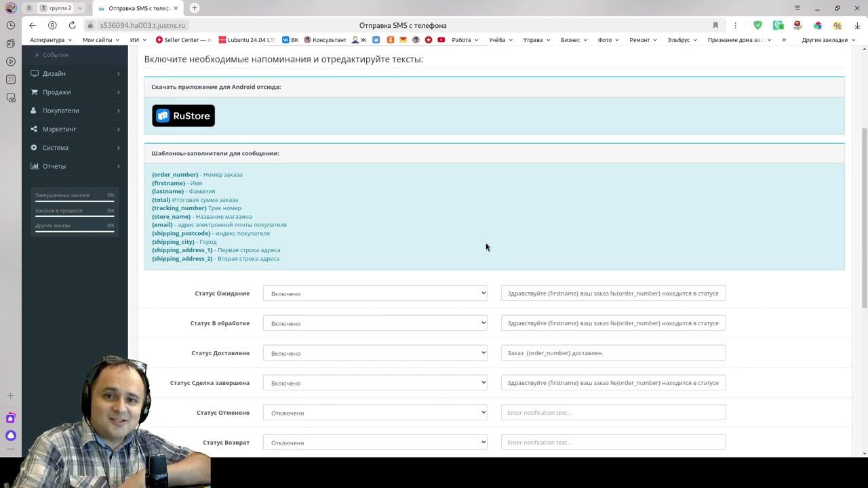Open the Отчеты sidebar menu
This screenshot has height=488, width=868.
75,166
